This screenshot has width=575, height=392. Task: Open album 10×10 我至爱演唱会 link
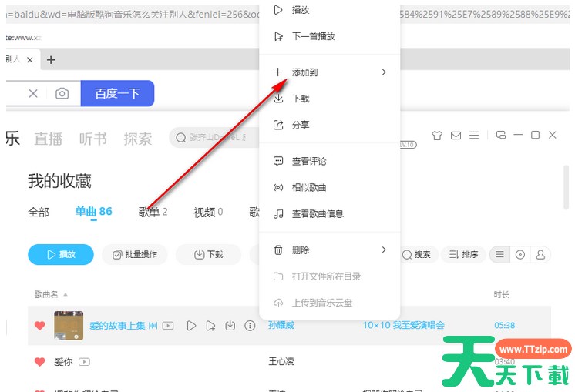coord(404,325)
